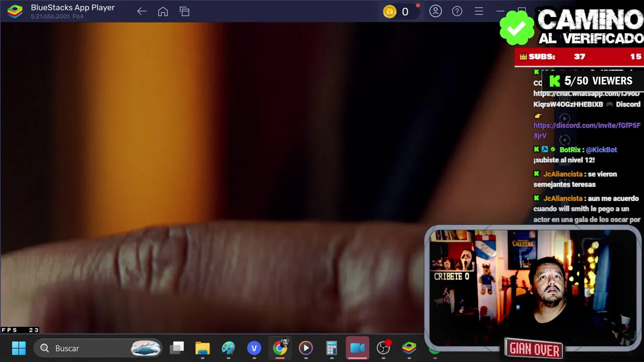This screenshot has height=362, width=644.
Task: Click the Buscar search box in taskbar
Action: (99, 348)
